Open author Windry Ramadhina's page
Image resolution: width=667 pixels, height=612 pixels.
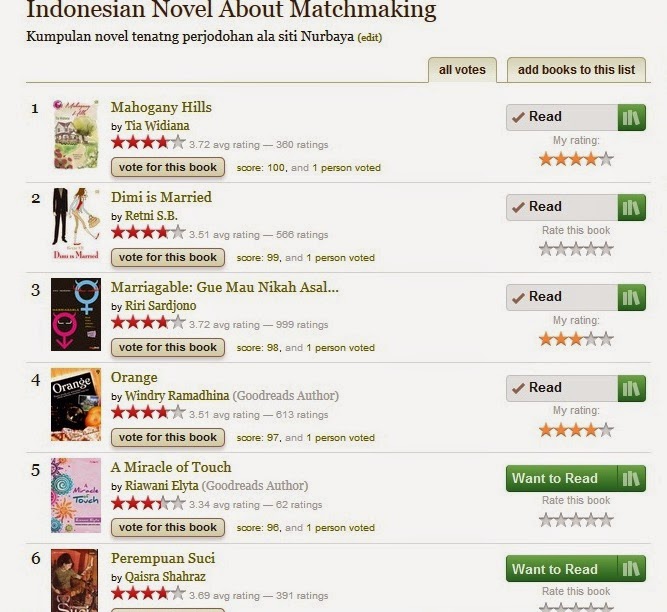(177, 396)
